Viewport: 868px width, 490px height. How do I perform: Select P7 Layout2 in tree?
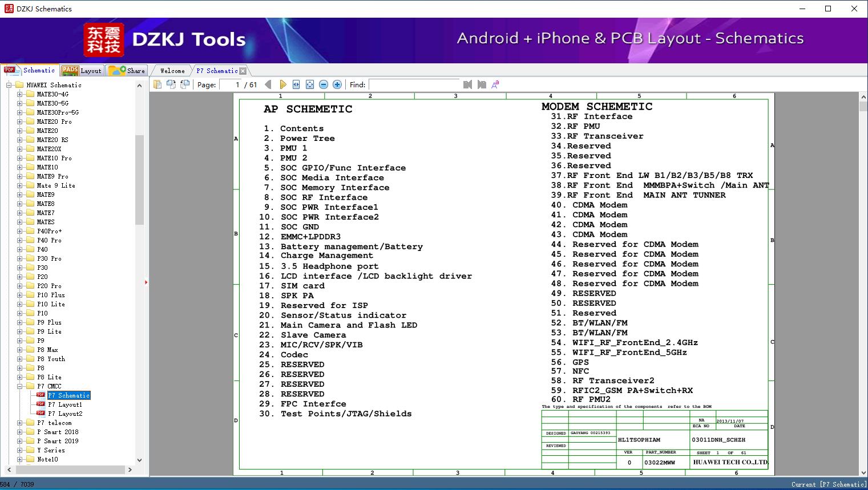(x=64, y=414)
